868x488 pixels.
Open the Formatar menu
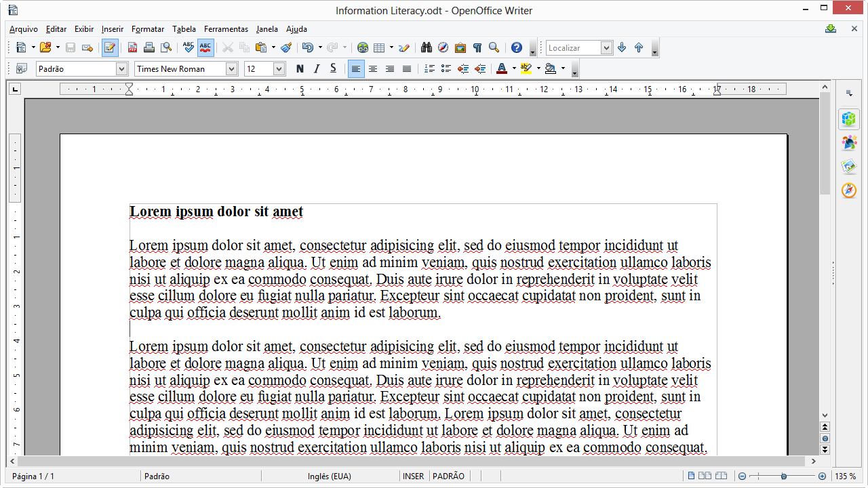[148, 29]
